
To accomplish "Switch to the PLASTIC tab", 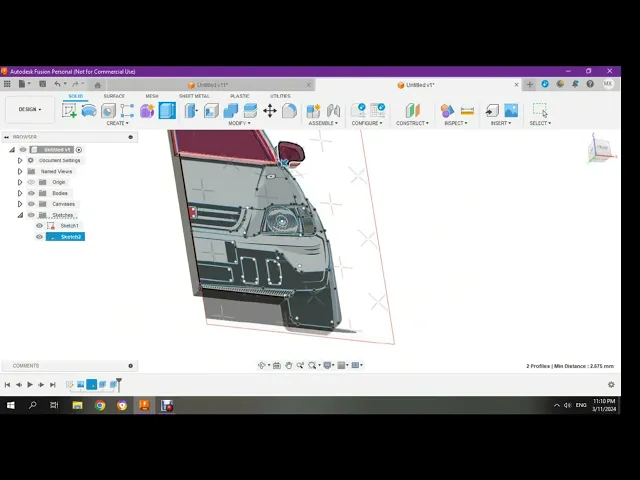I will [x=240, y=96].
